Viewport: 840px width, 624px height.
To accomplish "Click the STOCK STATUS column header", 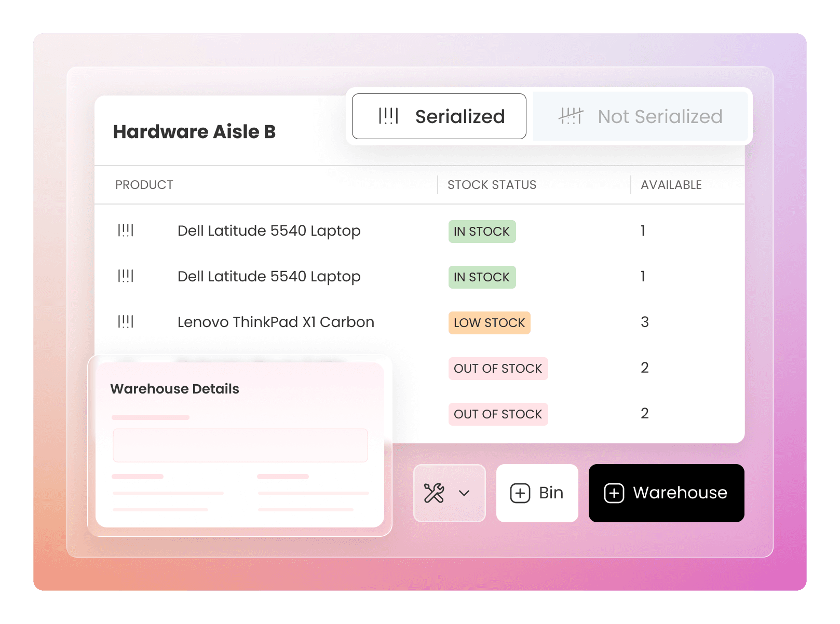I will (x=492, y=185).
